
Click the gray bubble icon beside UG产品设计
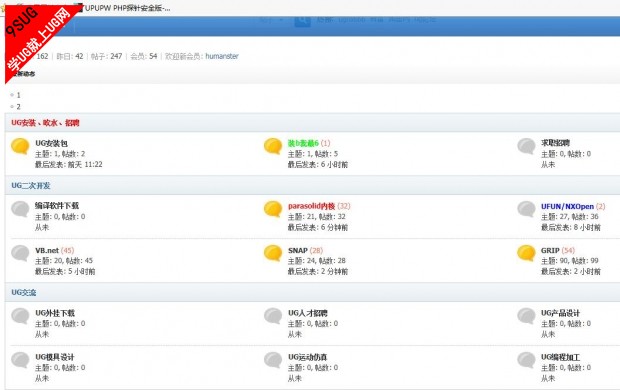coord(526,316)
